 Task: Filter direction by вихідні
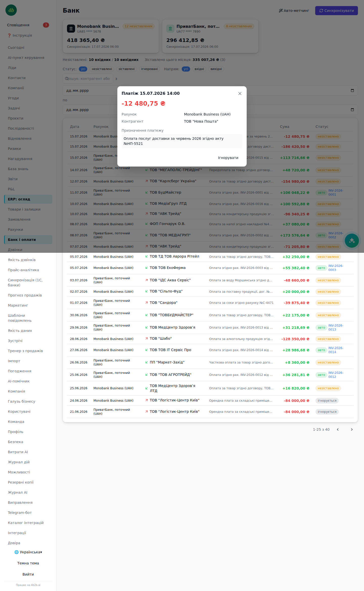(216, 69)
